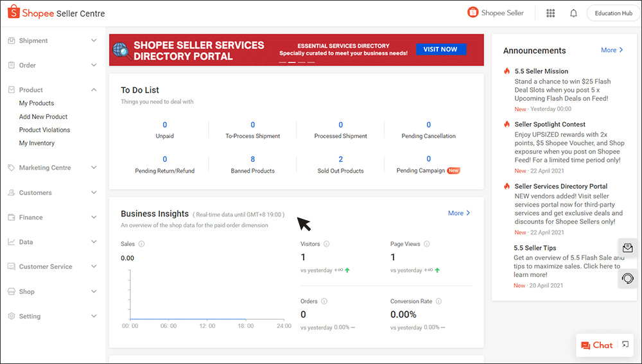
Task: Click the VISIT NOW banner button
Action: click(441, 49)
